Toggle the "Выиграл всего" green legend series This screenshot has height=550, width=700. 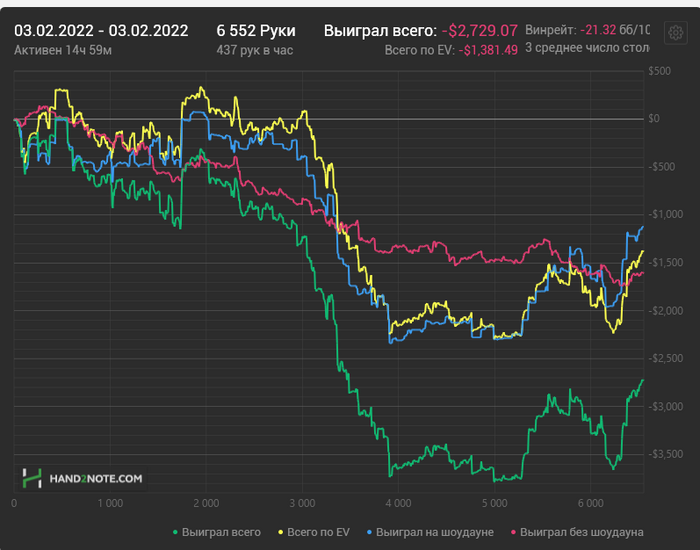coord(217,532)
